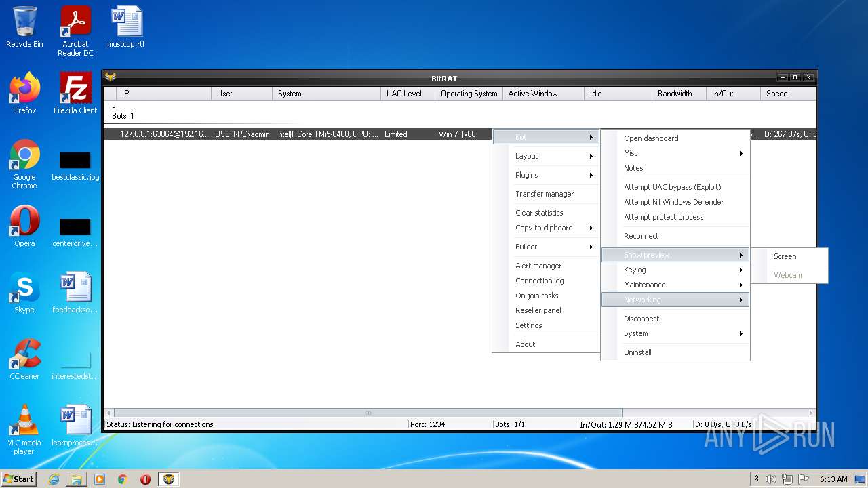
Task: Choose Disconnect in Bot submenu
Action: [675, 319]
